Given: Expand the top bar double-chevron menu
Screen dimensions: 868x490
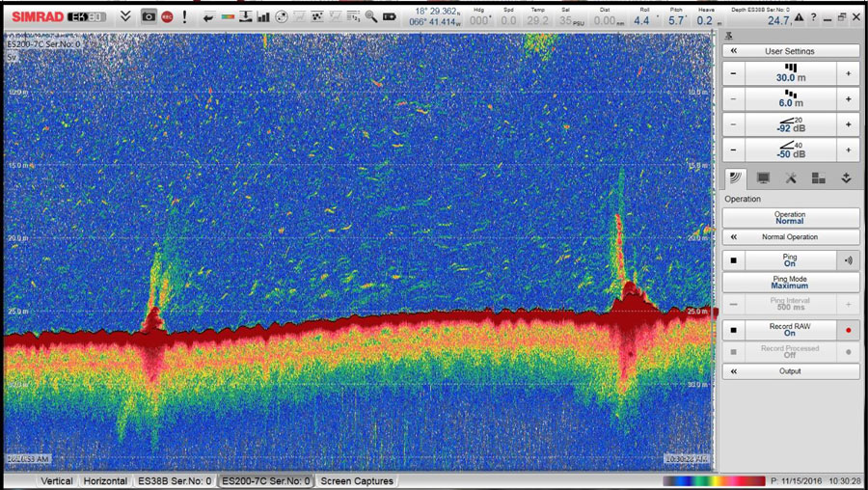Looking at the screenshot, I should [x=125, y=16].
